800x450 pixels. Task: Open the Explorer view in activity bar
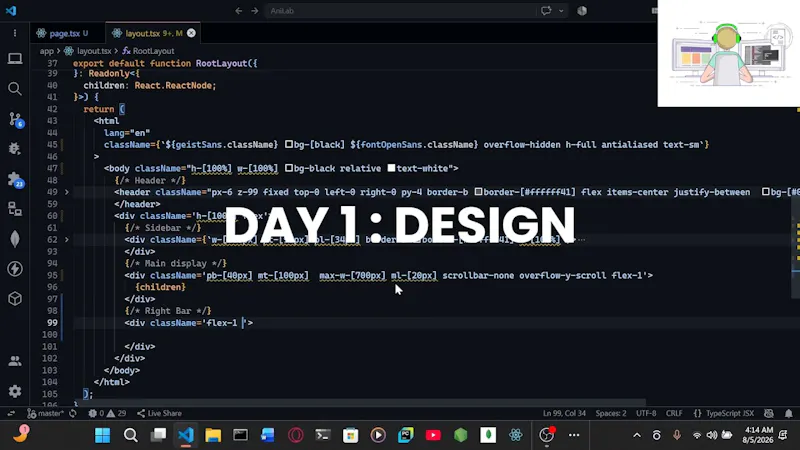coord(15,59)
